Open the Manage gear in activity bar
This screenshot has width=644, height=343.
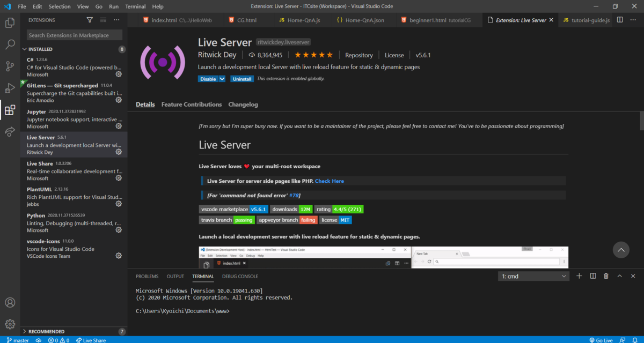[10, 324]
